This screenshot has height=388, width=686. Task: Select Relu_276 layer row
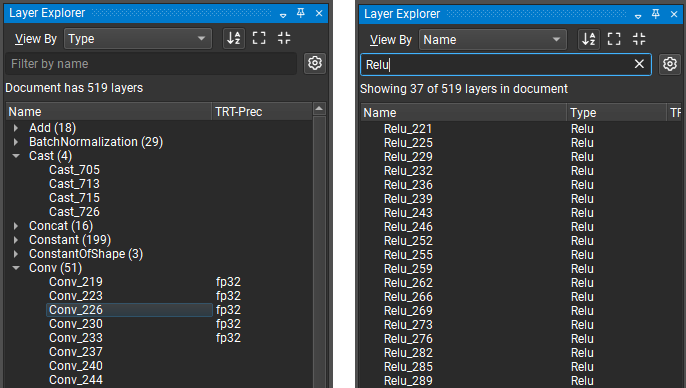521,339
